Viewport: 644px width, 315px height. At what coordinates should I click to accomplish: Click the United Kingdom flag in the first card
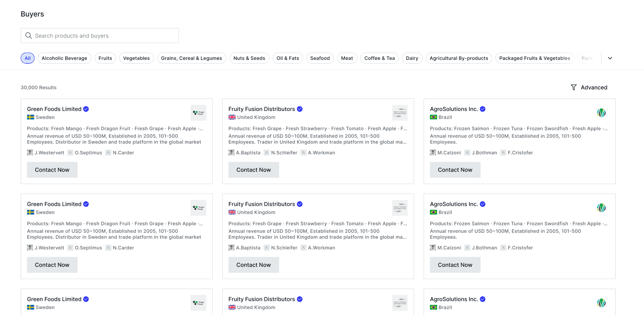232,117
